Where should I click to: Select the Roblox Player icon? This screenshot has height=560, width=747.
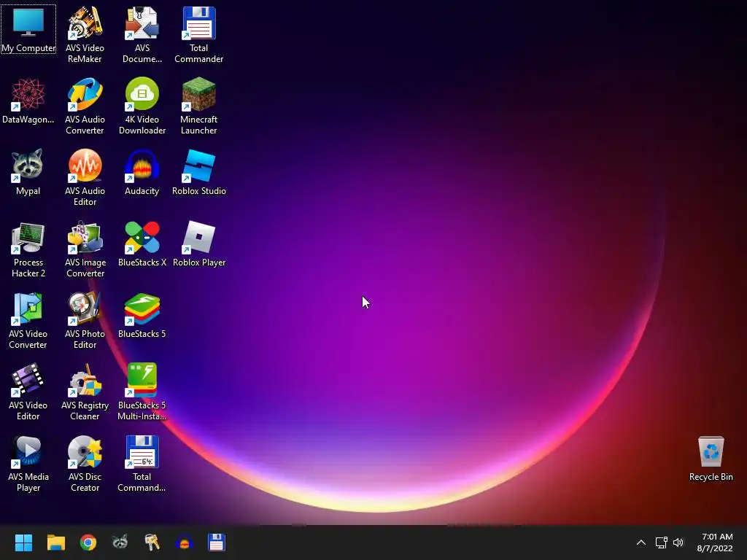point(198,244)
